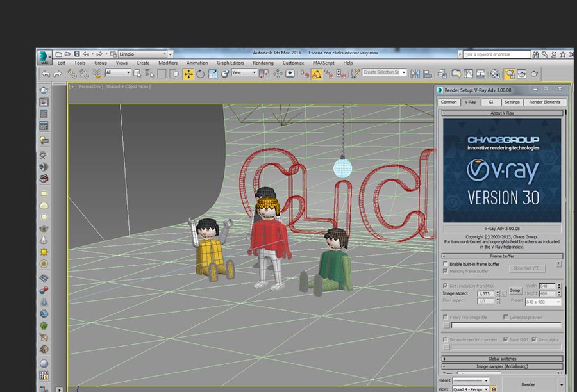
Task: Open the Rendering menu
Action: (x=263, y=63)
